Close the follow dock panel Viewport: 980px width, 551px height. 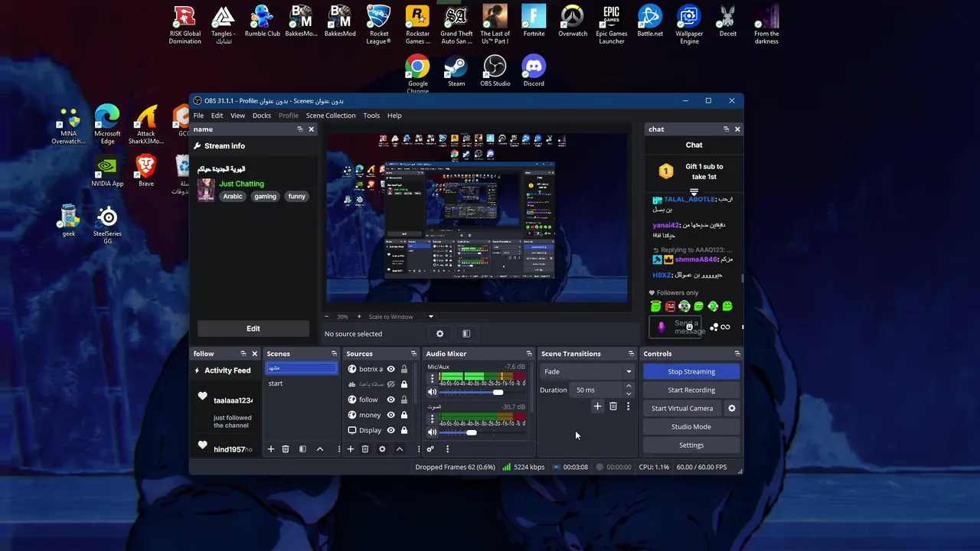(x=255, y=354)
